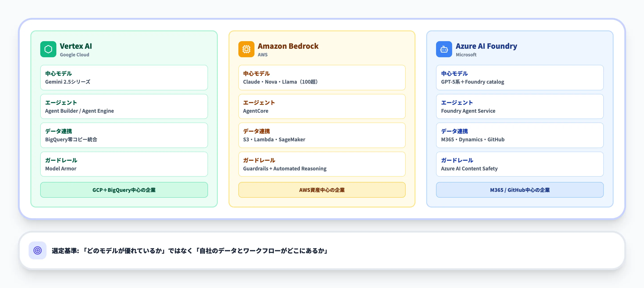The height and width of the screenshot is (288, 644).
Task: Click the purple target icon beside 選定基準
Action: click(x=38, y=250)
